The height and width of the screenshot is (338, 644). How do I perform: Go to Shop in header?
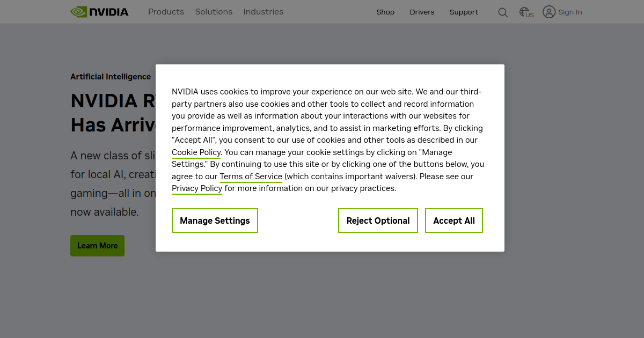[x=385, y=12]
